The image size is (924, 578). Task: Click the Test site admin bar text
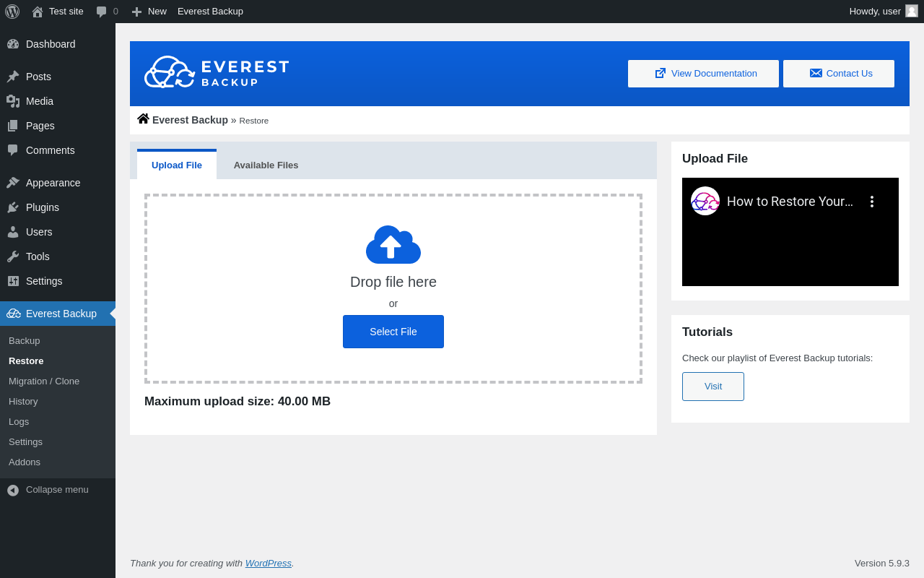click(x=66, y=11)
